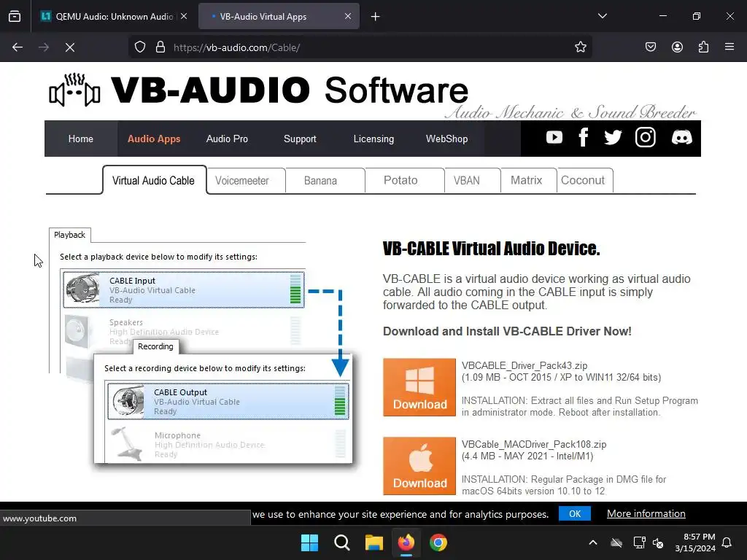Open Audio Pro navigation item

tap(227, 139)
